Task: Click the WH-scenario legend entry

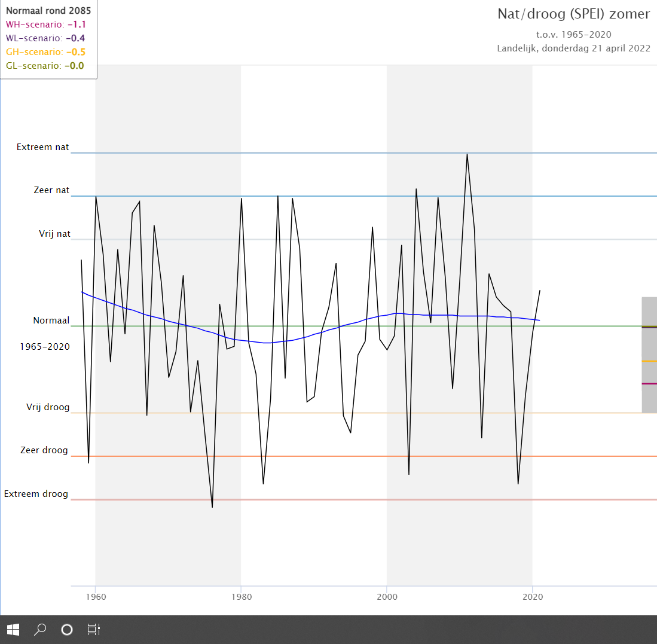Action: [x=45, y=25]
